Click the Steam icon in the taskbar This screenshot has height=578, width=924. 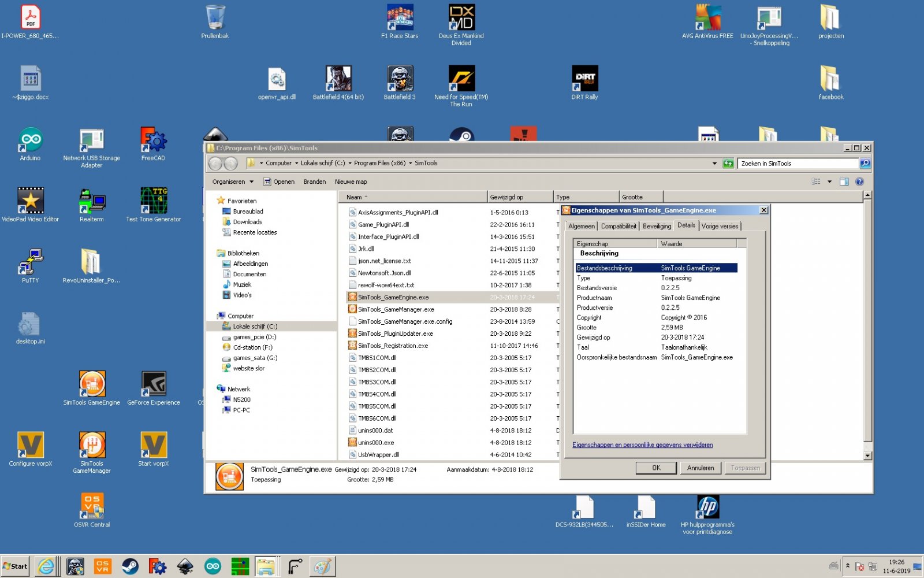click(130, 566)
